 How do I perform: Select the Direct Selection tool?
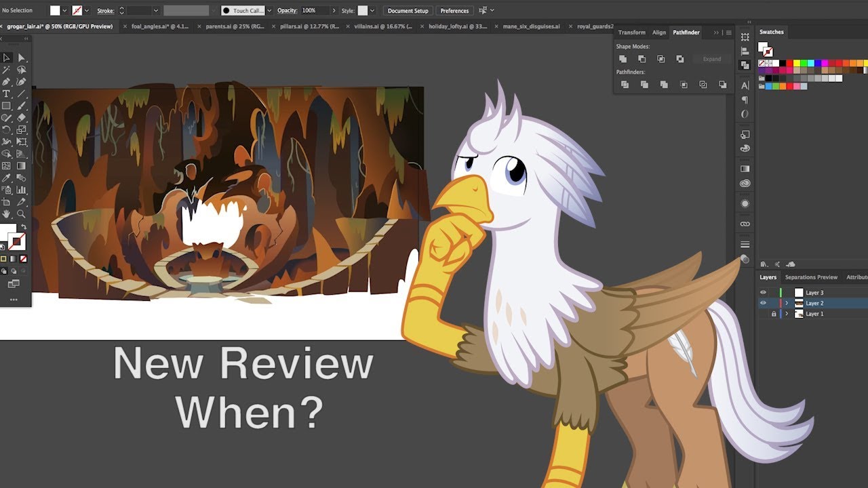tap(22, 58)
